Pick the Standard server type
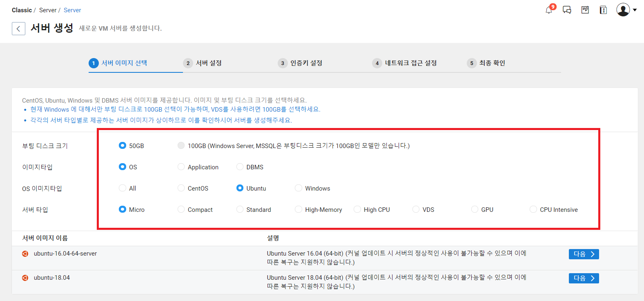 tap(240, 209)
